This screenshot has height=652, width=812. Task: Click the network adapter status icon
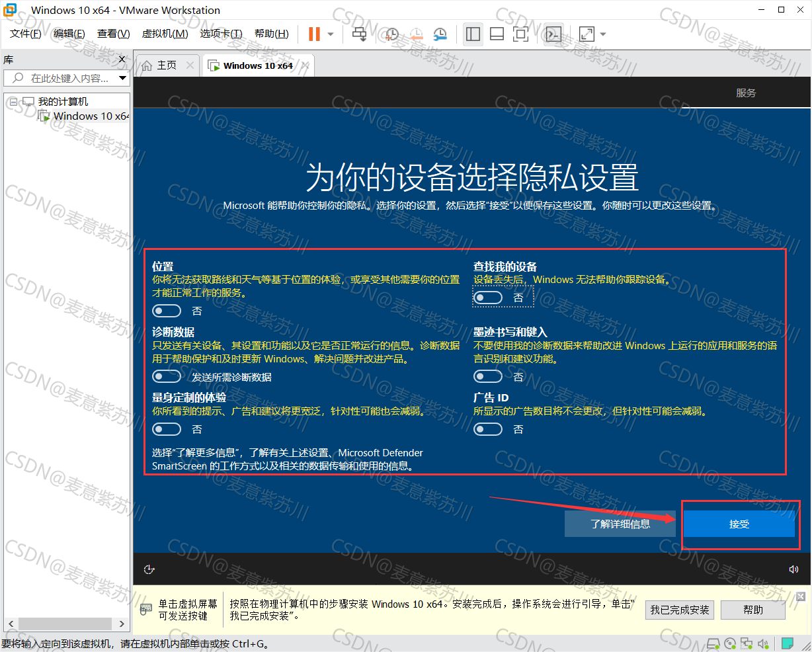pyautogui.click(x=747, y=643)
